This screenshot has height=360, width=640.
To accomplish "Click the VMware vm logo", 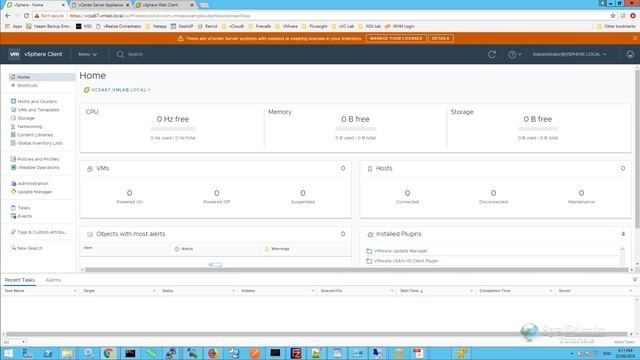I will (x=14, y=54).
